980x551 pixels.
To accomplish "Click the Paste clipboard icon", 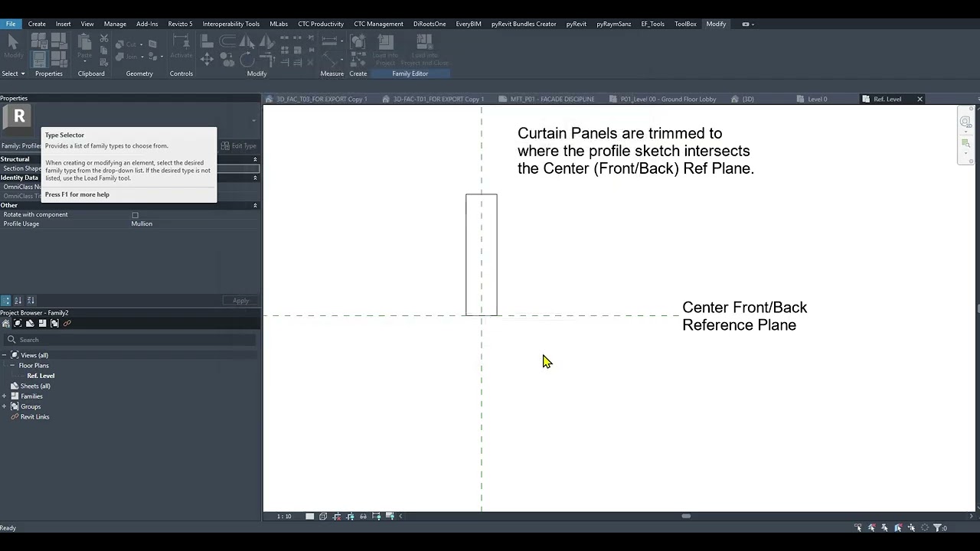I will click(x=84, y=41).
